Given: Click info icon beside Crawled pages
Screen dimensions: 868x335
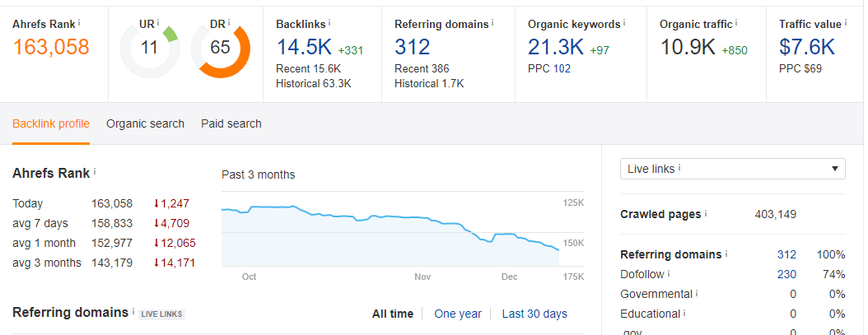Looking at the screenshot, I should [x=706, y=213].
